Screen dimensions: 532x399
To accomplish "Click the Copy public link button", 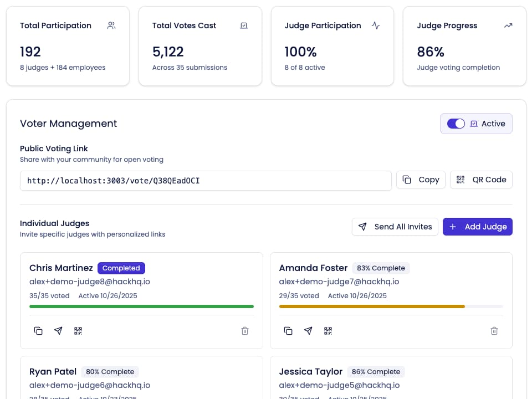I will click(x=421, y=180).
